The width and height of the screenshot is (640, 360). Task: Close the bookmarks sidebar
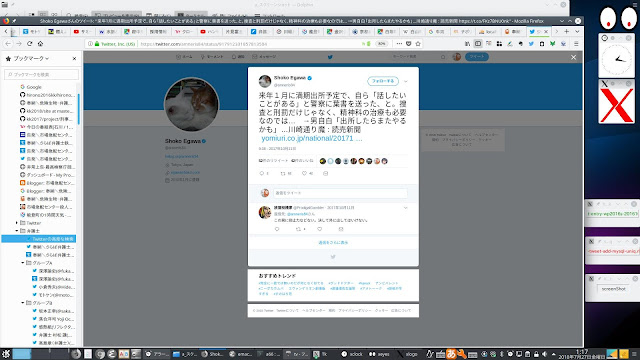click(x=74, y=59)
